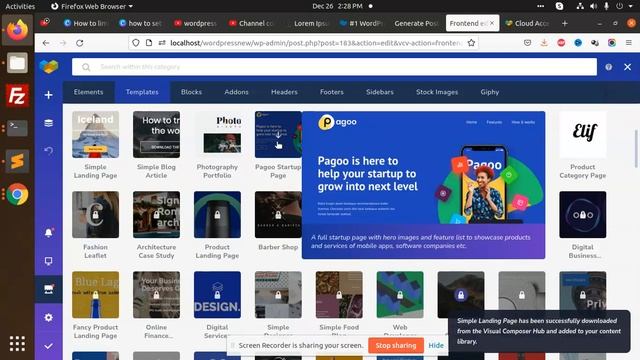Screen dimensions: 640x360
Task: Open Firefox hamburger menu
Action: click(x=629, y=43)
